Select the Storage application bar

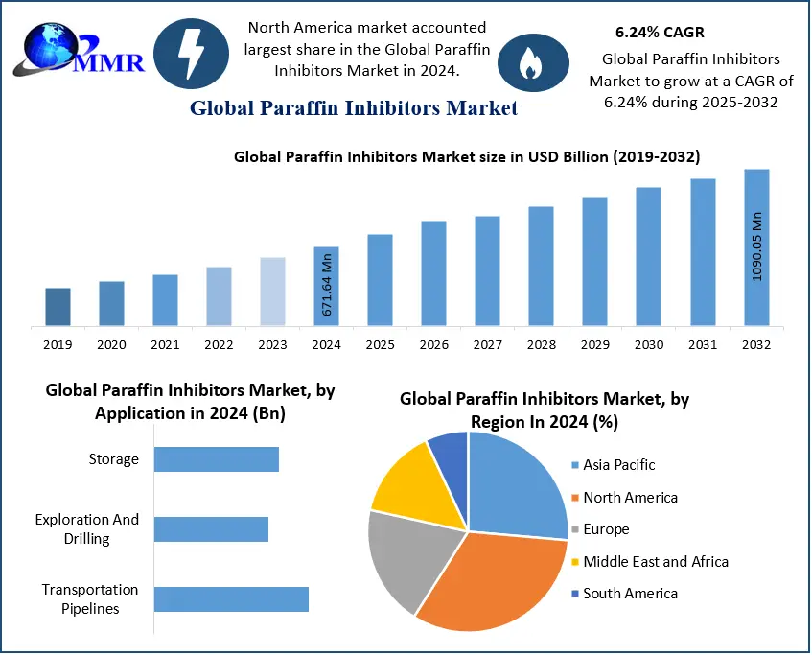point(217,459)
